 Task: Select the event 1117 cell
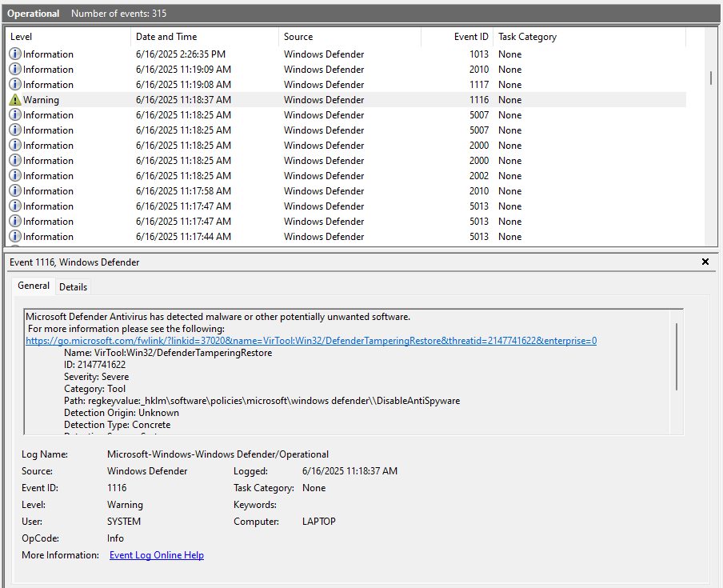click(x=478, y=84)
